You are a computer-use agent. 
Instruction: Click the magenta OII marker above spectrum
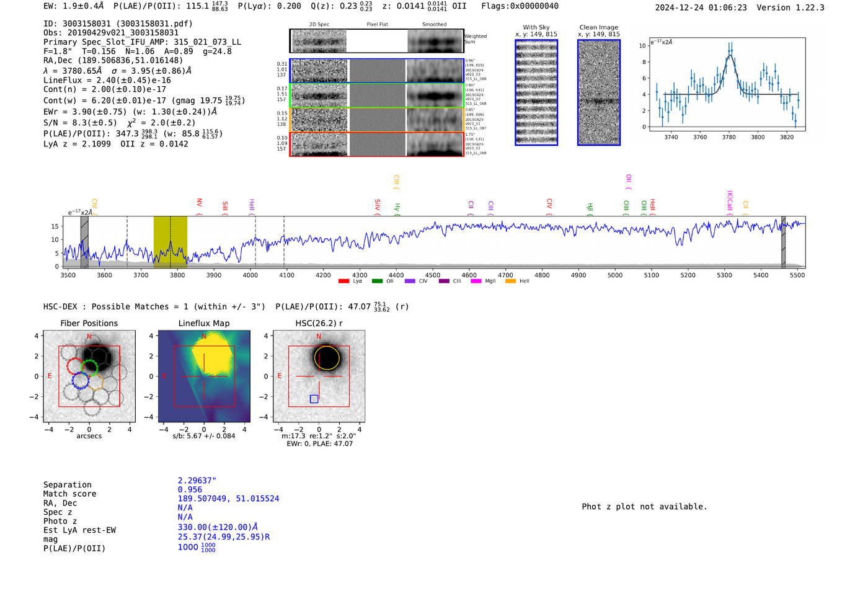(x=629, y=182)
